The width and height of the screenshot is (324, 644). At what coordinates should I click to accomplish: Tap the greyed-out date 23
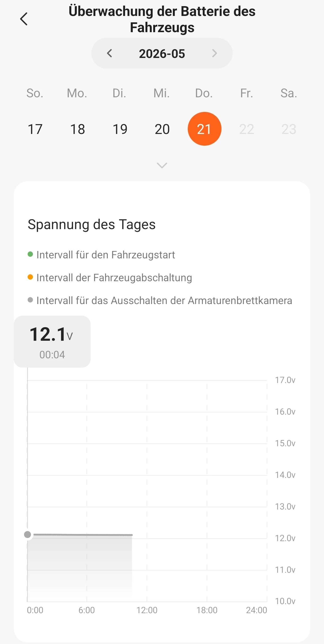[x=289, y=129]
